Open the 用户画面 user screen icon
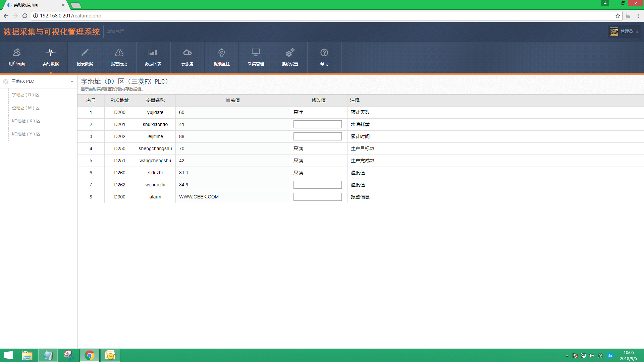The height and width of the screenshot is (362, 644). point(17,53)
